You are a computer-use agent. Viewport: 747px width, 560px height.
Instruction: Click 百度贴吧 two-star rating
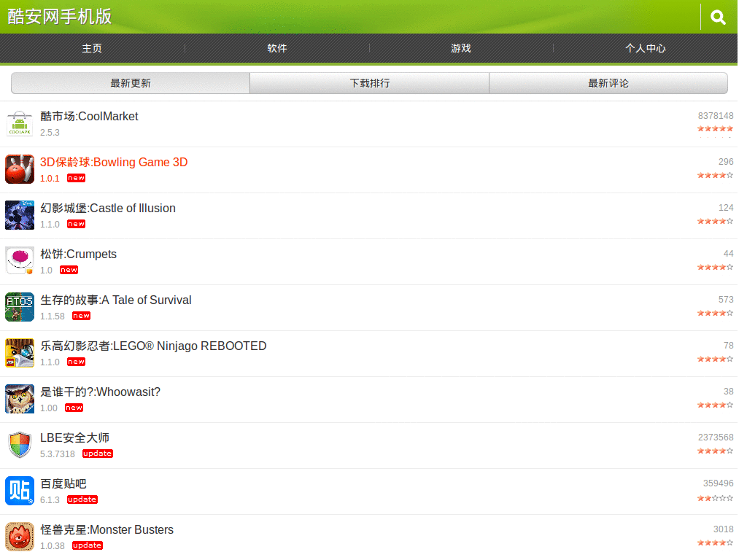(715, 499)
